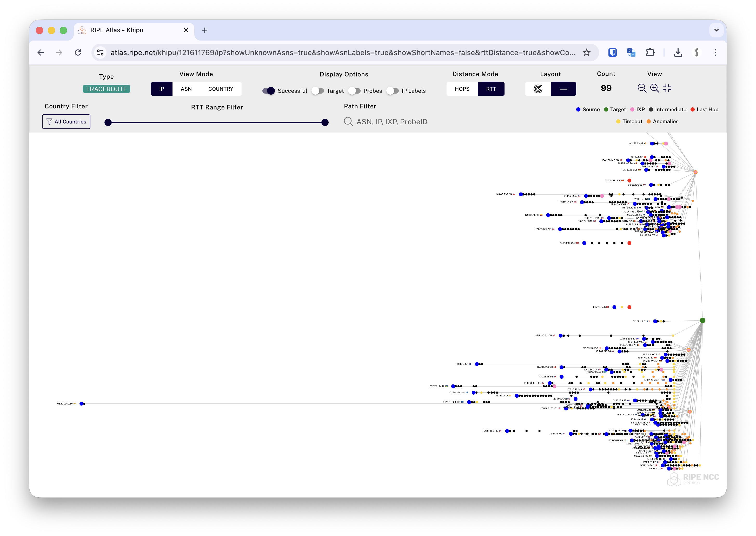Viewport: 756px width, 536px height.
Task: Open the extensions puzzle icon
Action: [x=650, y=53]
